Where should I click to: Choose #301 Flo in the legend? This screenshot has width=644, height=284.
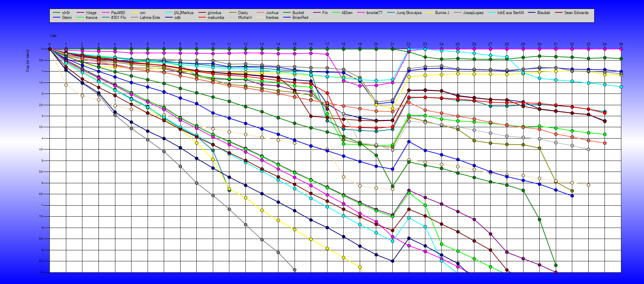coord(118,18)
